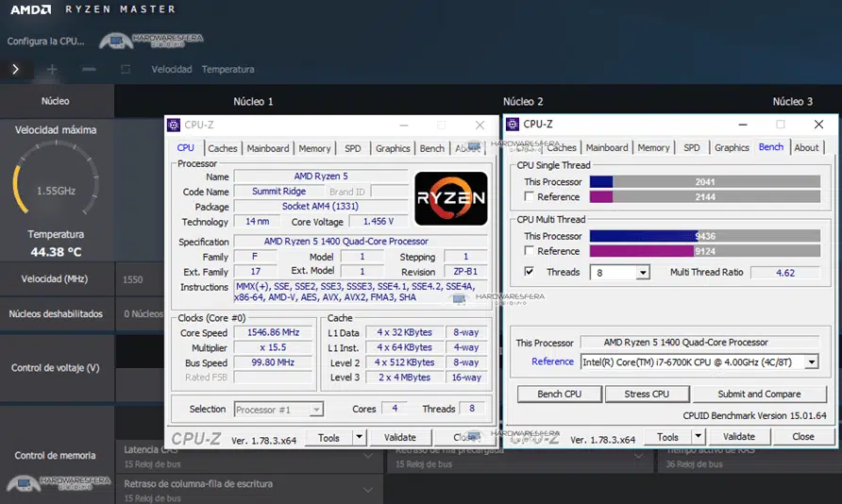This screenshot has height=504, width=842.
Task: Click the Bus Speed 99.80 MHz value
Action: (274, 362)
